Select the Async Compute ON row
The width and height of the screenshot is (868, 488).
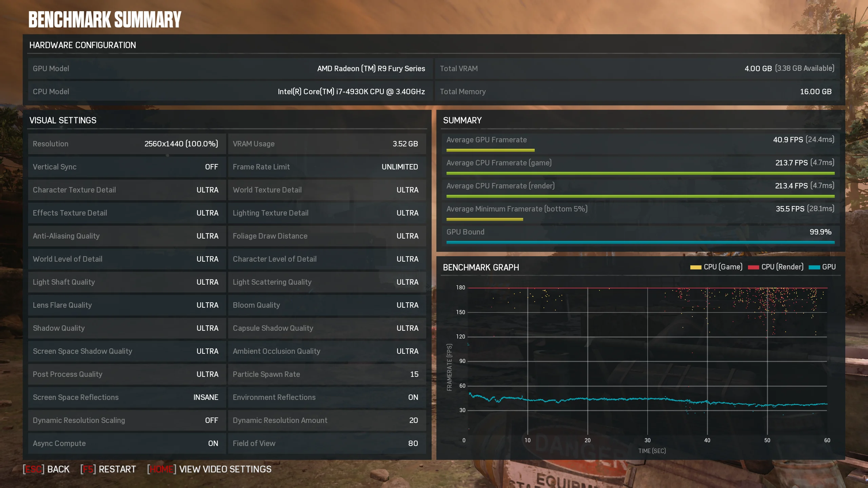[127, 443]
